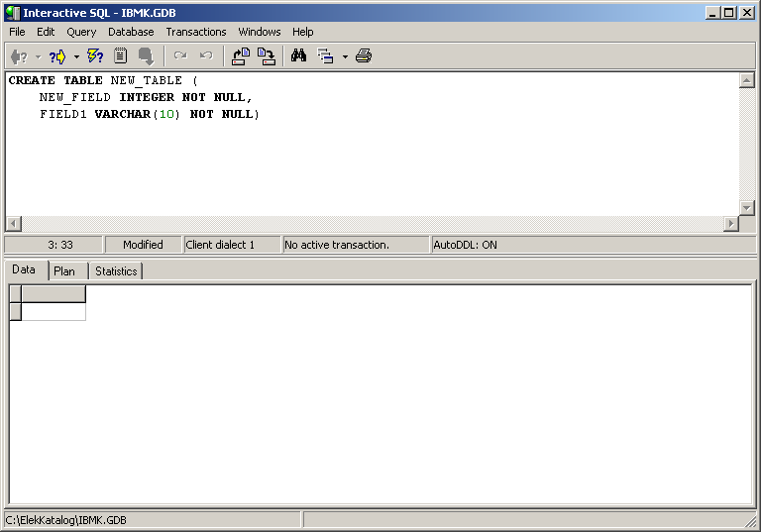This screenshot has width=761, height=532.
Task: Click the empty data grid column header
Action: click(x=54, y=294)
